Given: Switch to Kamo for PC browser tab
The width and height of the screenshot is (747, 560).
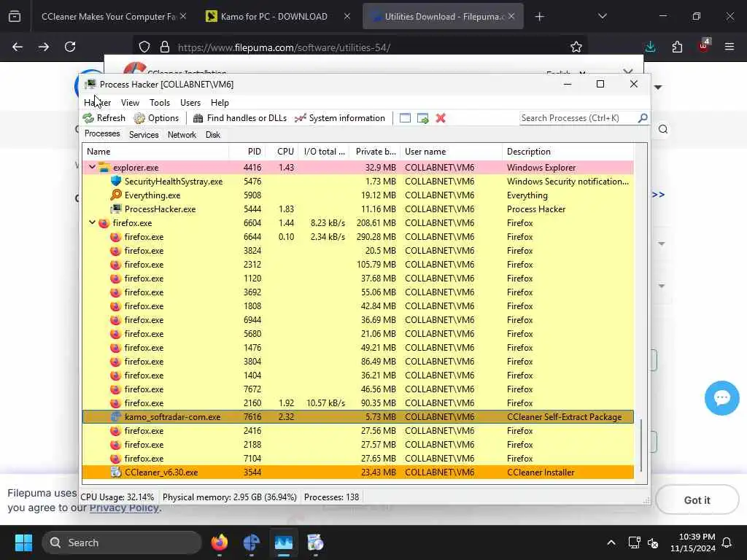Looking at the screenshot, I should (x=274, y=16).
